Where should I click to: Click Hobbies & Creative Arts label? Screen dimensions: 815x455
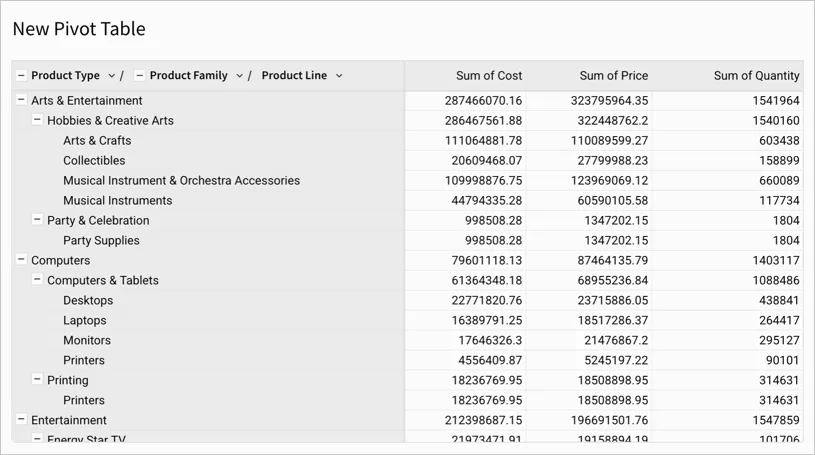pyautogui.click(x=110, y=120)
